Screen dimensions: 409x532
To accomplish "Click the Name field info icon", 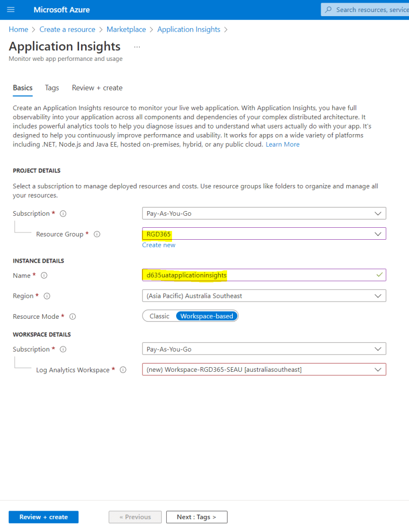I will click(44, 276).
